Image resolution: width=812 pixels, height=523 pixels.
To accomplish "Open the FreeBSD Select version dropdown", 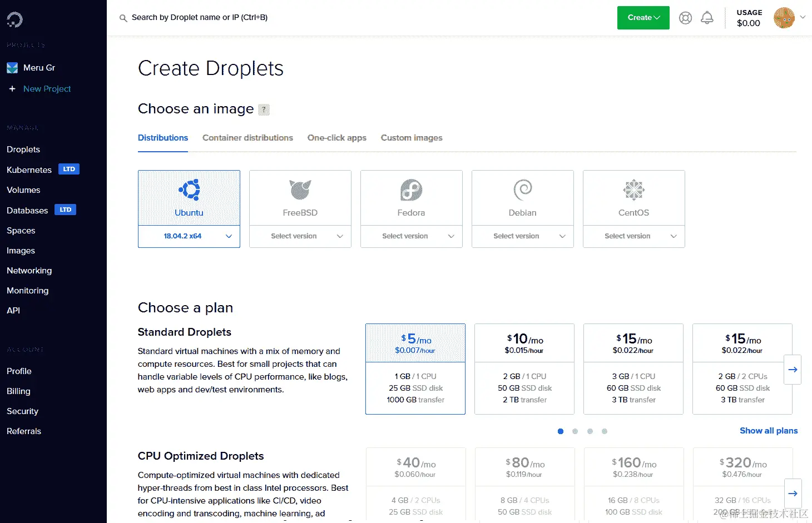I will (x=300, y=236).
